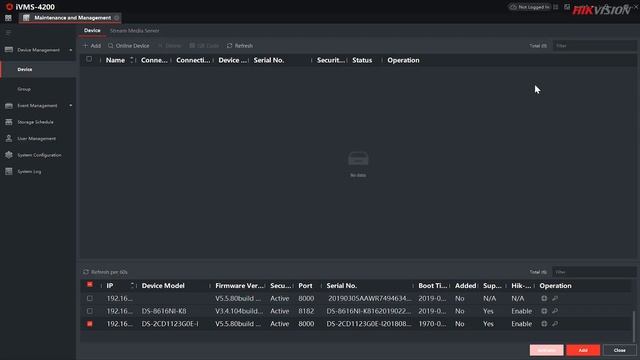Click the Activate button
This screenshot has width=640, height=360.
[x=547, y=350]
